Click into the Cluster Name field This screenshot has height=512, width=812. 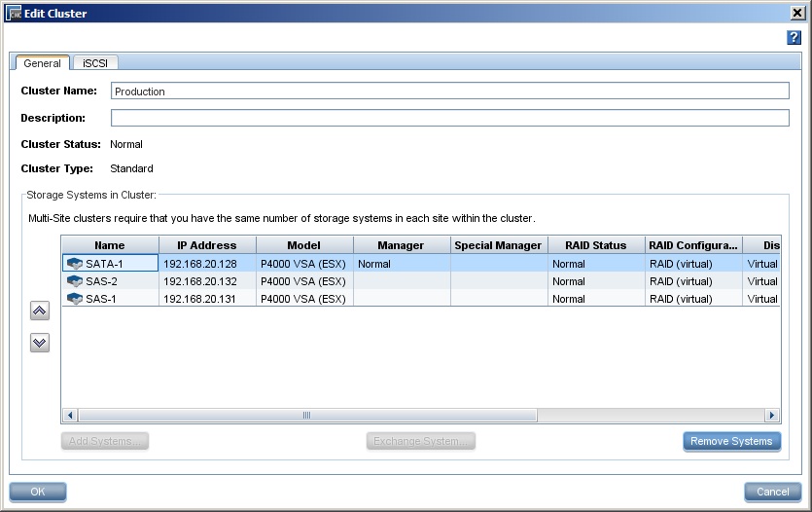click(449, 91)
